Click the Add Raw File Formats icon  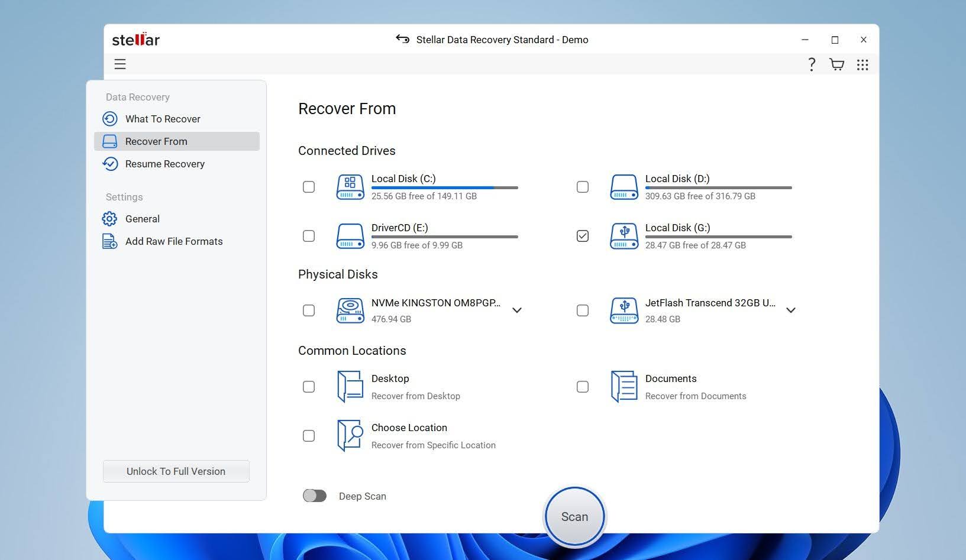click(x=110, y=241)
